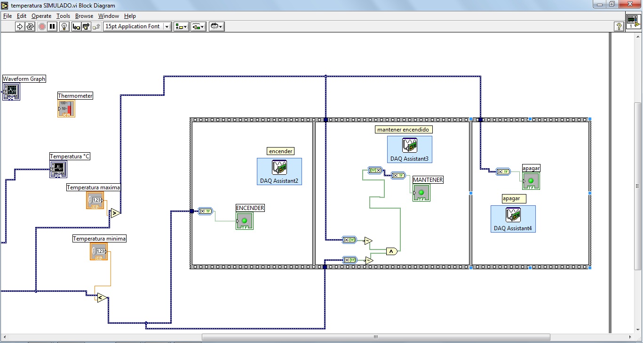Select the Temperatura °C chart terminal
Screen dimensions: 644x343
[x=58, y=169]
